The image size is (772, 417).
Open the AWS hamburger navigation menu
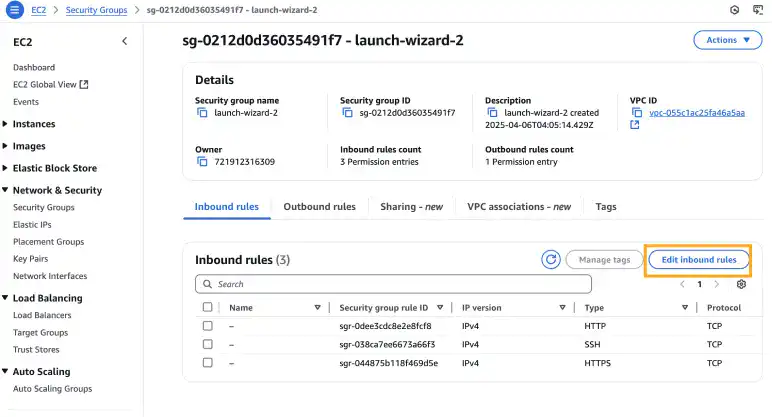15,9
